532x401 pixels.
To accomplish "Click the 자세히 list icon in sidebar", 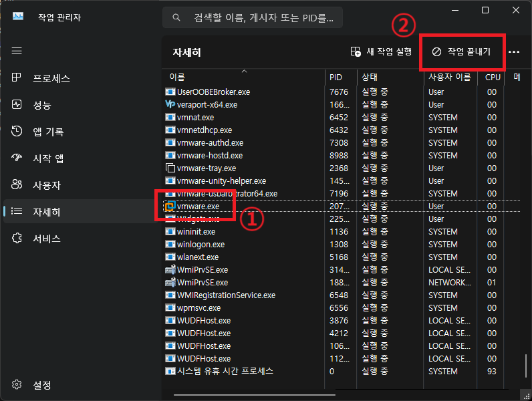I will [x=16, y=211].
